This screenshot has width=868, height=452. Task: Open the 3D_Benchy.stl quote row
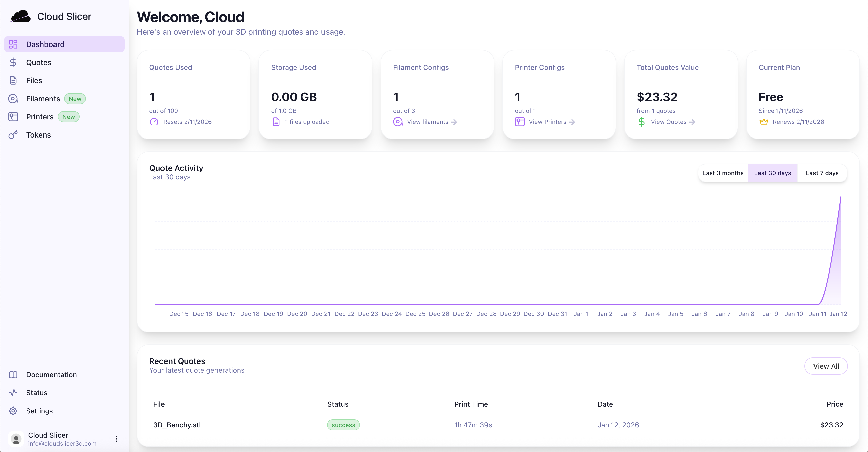177,425
